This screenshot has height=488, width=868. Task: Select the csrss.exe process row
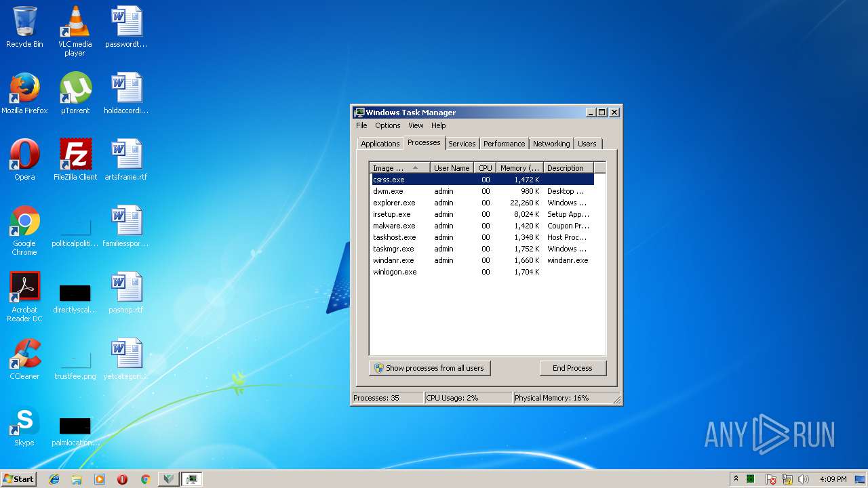482,180
